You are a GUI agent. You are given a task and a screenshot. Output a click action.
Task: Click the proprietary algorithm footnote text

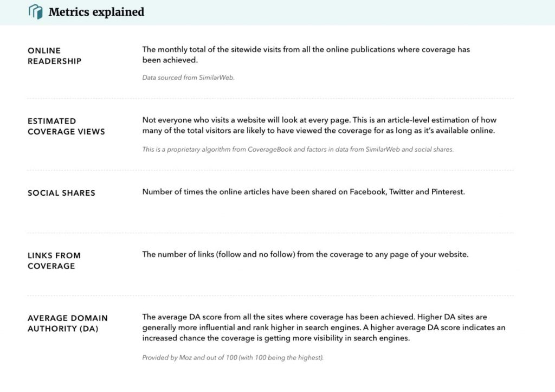tap(298, 149)
